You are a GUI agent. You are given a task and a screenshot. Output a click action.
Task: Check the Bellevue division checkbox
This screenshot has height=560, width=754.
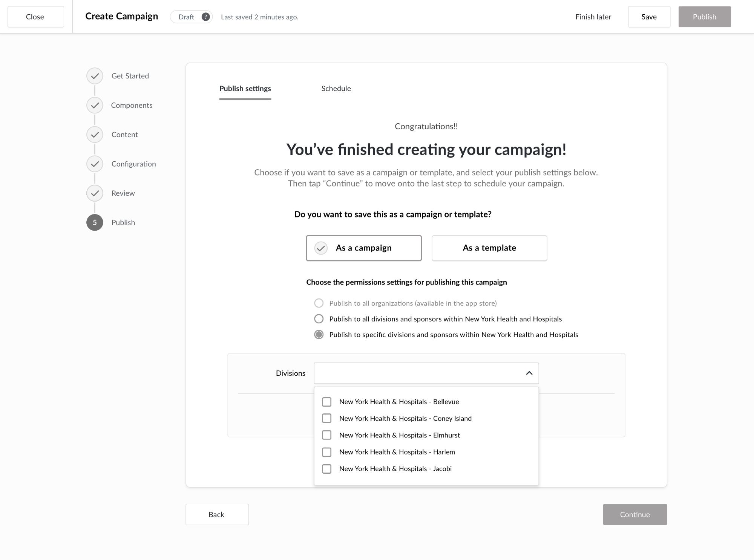pyautogui.click(x=326, y=402)
